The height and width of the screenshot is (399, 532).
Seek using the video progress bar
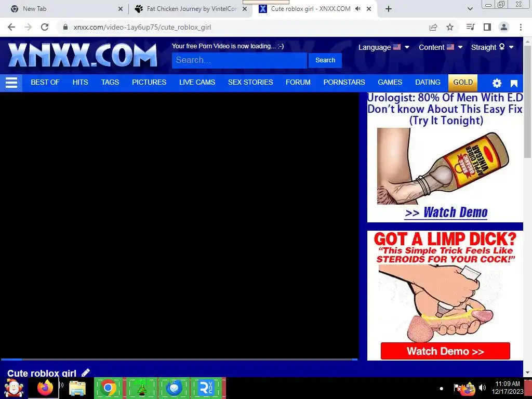pyautogui.click(x=179, y=360)
